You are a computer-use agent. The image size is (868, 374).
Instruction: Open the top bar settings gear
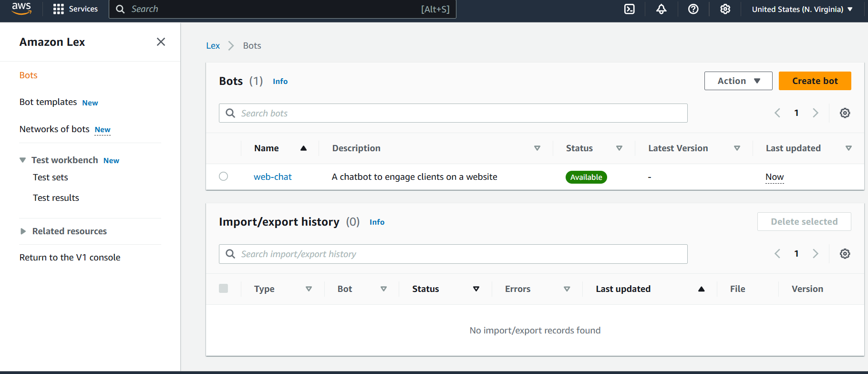coord(725,9)
